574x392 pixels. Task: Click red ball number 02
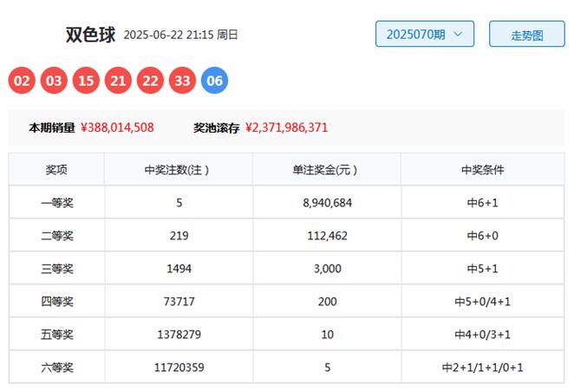[22, 80]
